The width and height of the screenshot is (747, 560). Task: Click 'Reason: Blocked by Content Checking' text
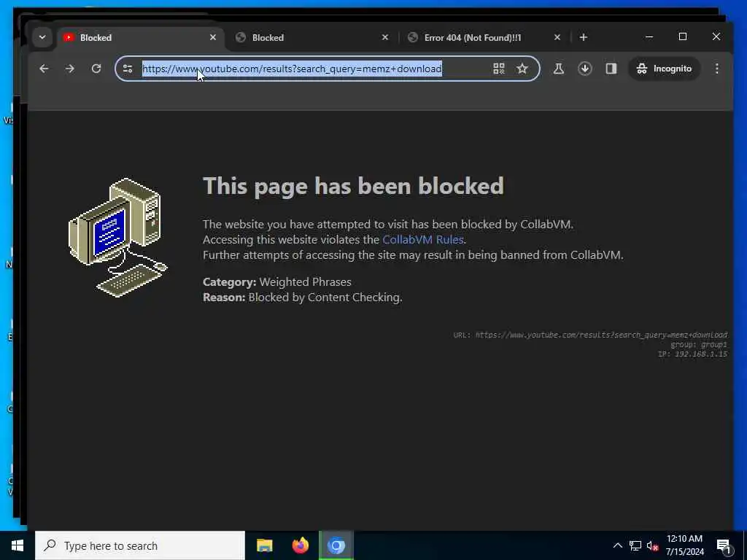[x=303, y=297]
